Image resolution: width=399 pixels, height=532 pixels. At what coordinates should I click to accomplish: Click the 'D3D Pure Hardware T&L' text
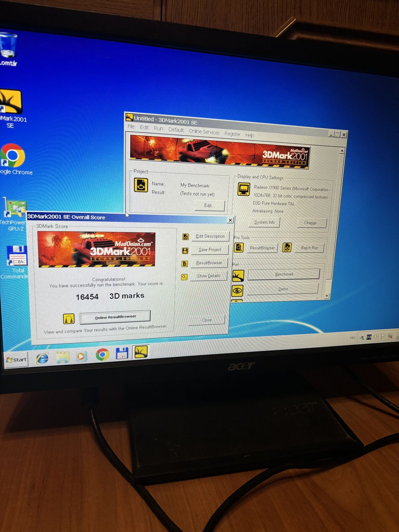[274, 203]
